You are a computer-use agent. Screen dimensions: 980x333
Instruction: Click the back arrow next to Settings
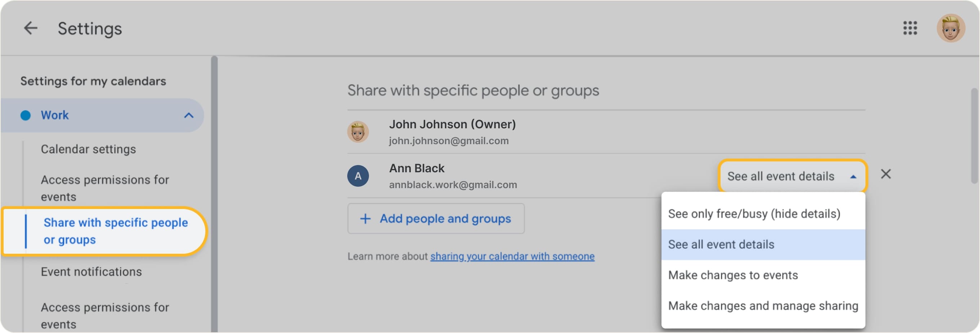[x=30, y=28]
